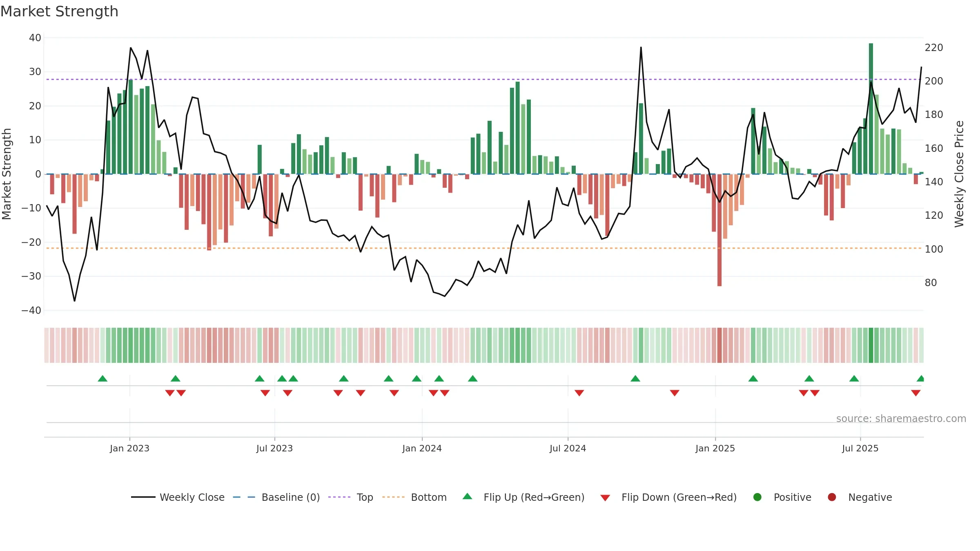The height and width of the screenshot is (551, 980).
Task: Click the 140 tick on right axis
Action: pos(934,182)
